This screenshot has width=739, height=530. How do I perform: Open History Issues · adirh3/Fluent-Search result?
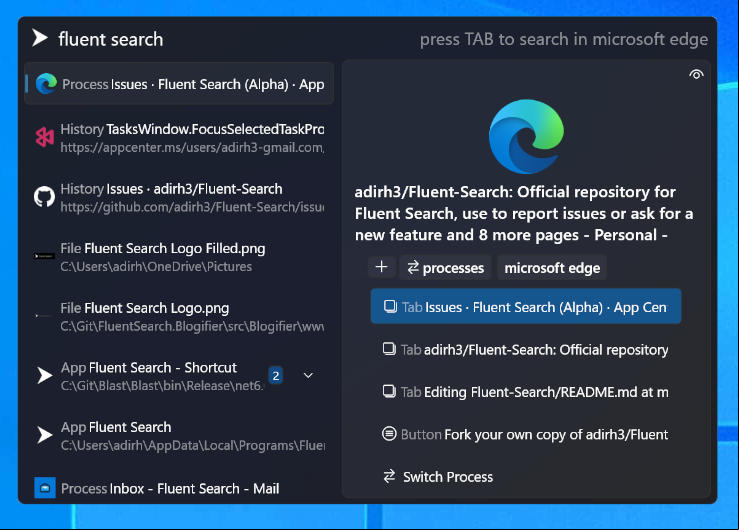click(x=179, y=197)
